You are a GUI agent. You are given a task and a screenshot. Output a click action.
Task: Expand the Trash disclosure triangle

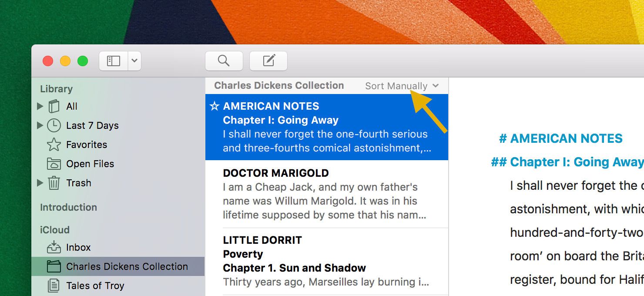pos(40,183)
